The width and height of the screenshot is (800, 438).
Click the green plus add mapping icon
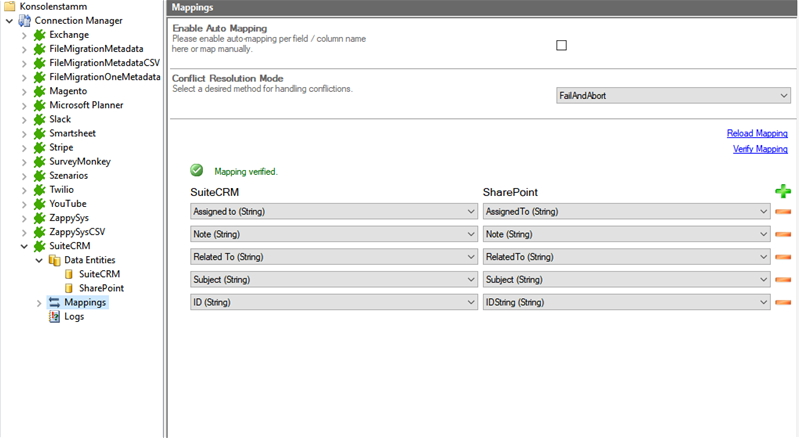coord(782,191)
